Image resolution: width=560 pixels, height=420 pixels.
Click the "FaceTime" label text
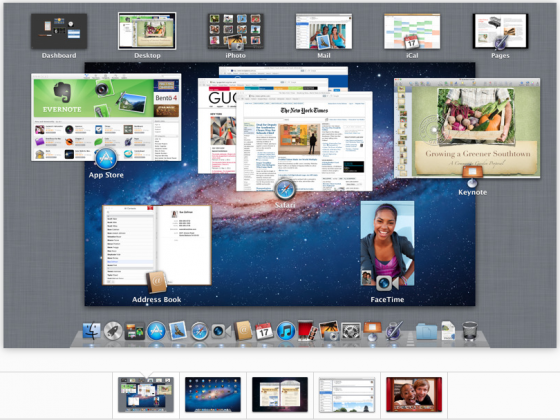coord(387,299)
